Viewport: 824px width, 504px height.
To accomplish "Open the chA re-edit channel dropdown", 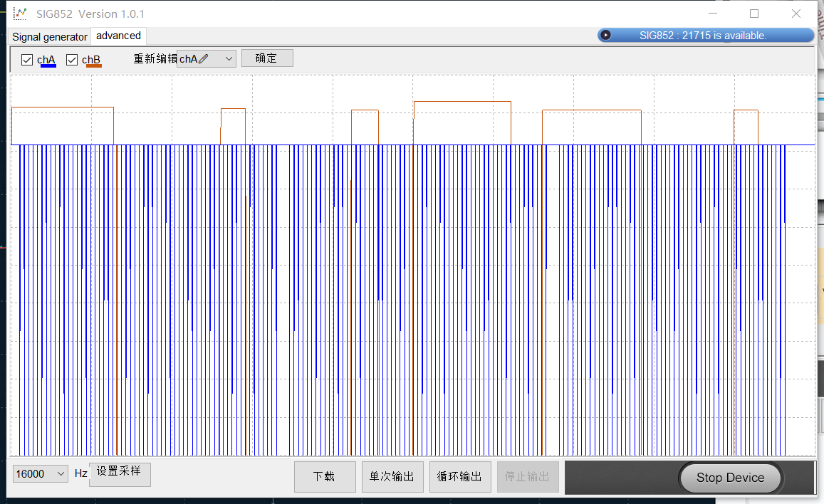I will click(207, 59).
